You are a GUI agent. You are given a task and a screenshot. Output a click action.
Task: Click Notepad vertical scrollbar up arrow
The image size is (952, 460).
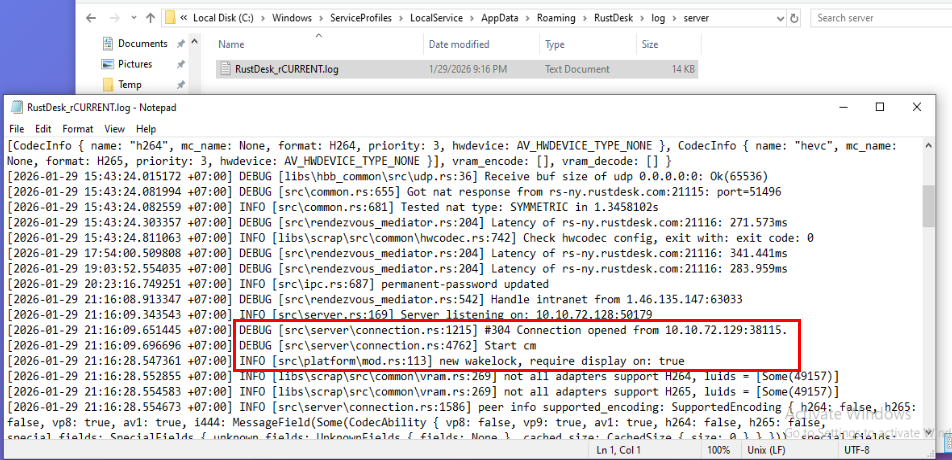point(928,146)
